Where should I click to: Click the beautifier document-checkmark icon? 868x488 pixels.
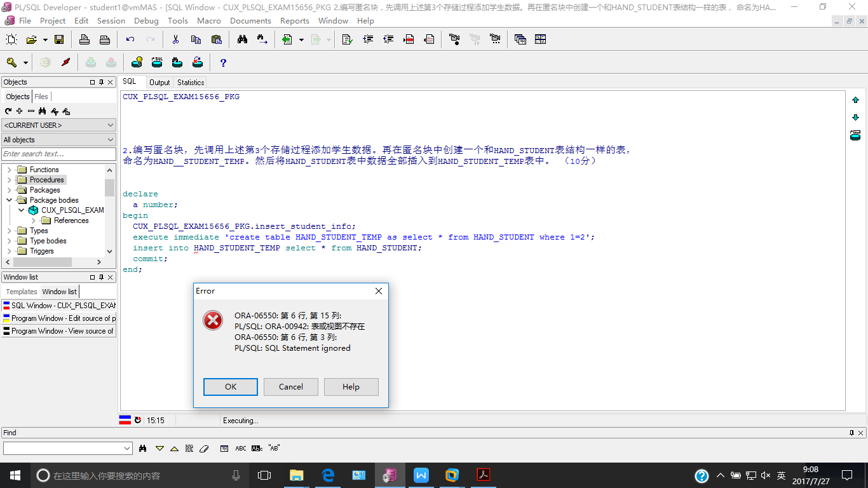[348, 39]
